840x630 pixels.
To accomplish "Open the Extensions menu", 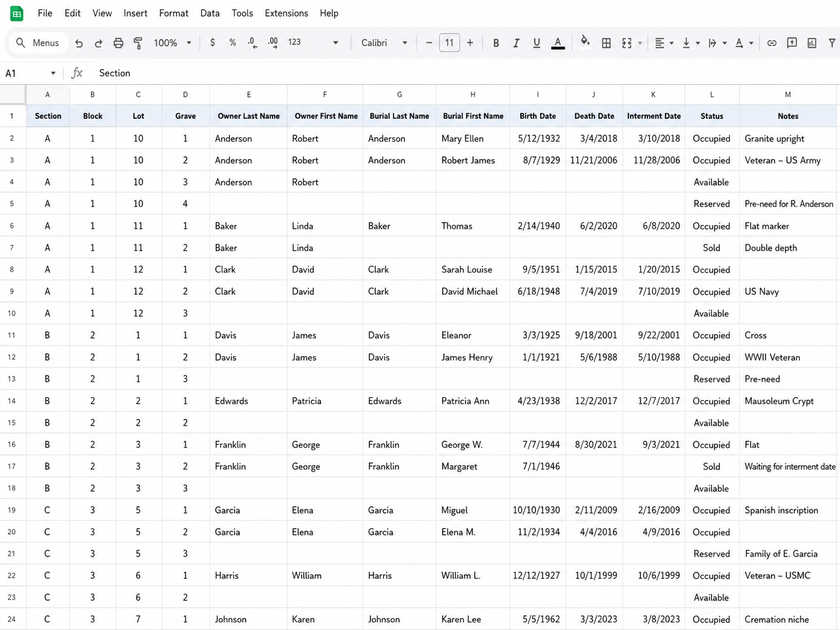I will (x=286, y=13).
